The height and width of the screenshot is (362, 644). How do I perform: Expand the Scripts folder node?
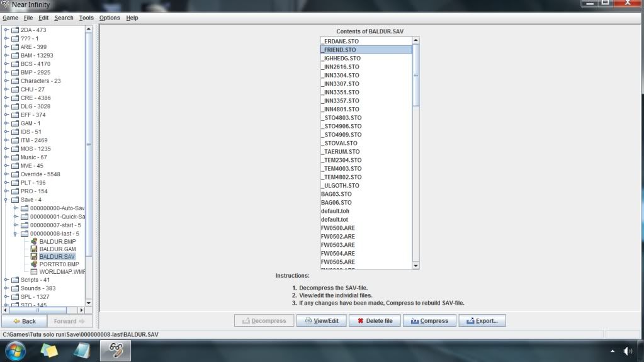[x=6, y=280]
